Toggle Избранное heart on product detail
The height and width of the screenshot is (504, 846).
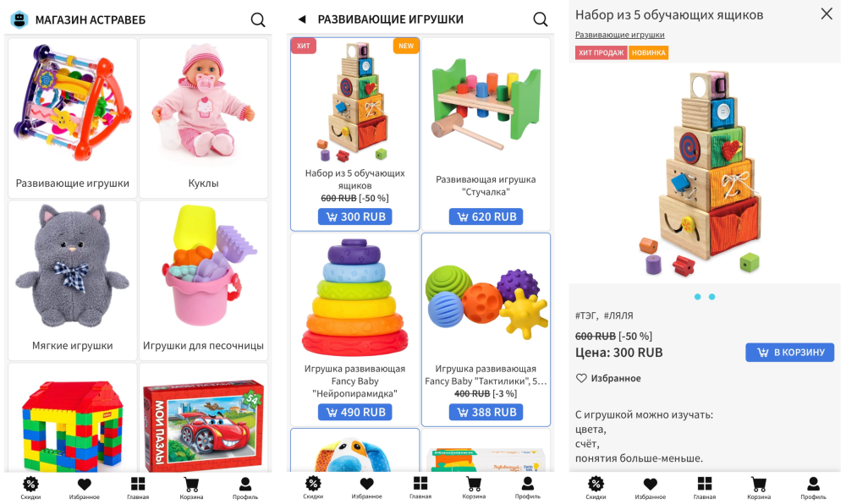pyautogui.click(x=608, y=378)
